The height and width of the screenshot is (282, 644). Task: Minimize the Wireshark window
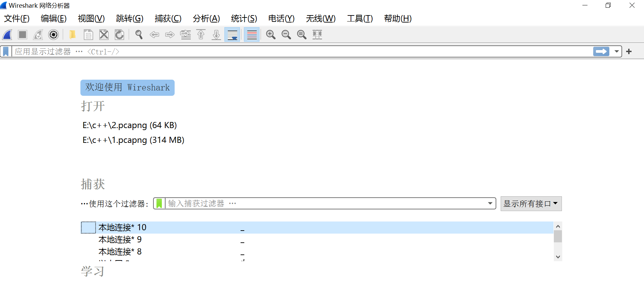[x=585, y=5]
